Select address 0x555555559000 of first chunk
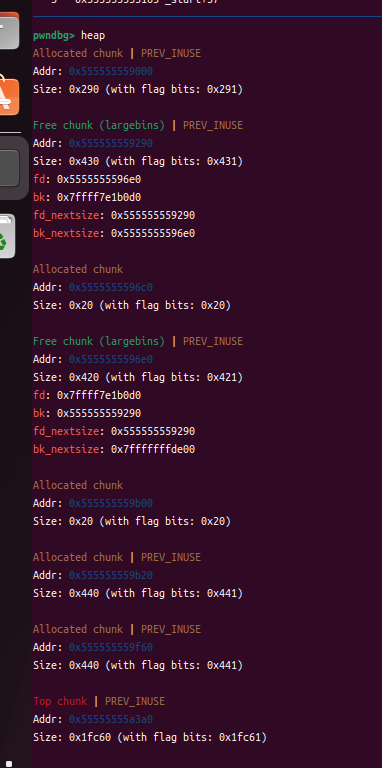The height and width of the screenshot is (768, 382). pos(111,72)
